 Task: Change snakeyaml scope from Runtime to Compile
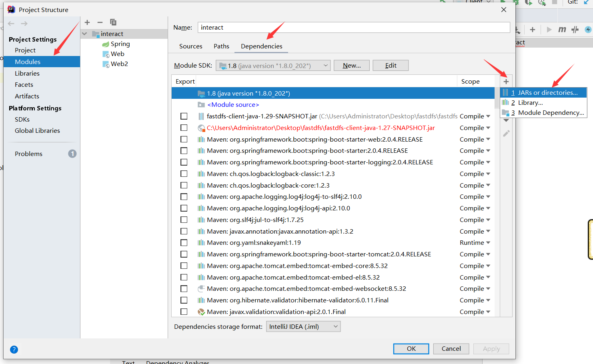pyautogui.click(x=475, y=242)
